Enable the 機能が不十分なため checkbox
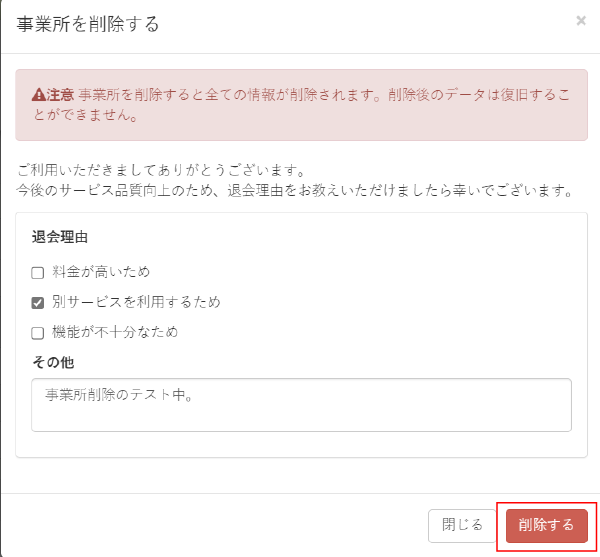This screenshot has height=557, width=600. click(38, 333)
